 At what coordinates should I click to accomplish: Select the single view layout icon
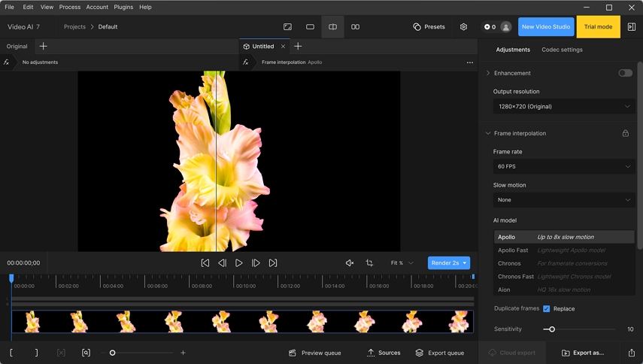[x=310, y=26]
